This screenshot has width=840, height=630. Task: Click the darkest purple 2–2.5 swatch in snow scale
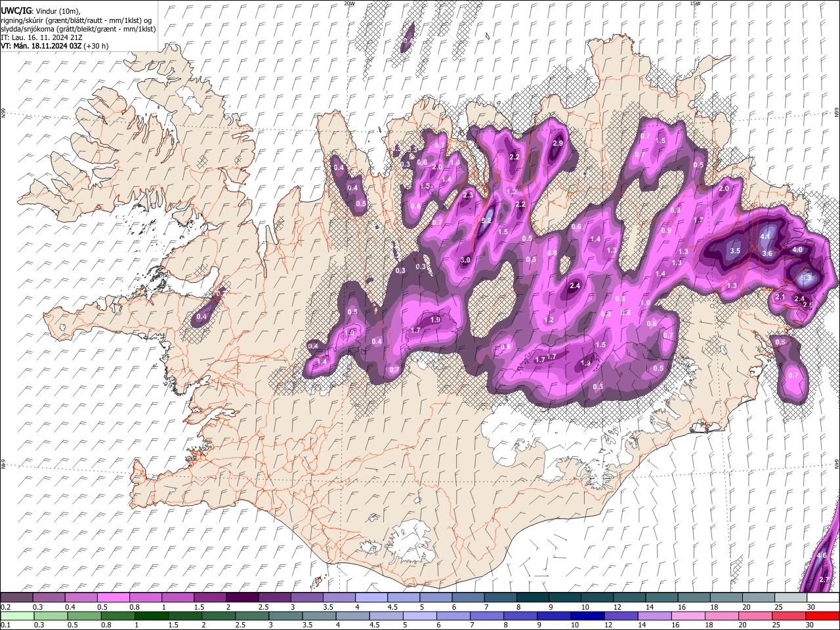tap(241, 598)
